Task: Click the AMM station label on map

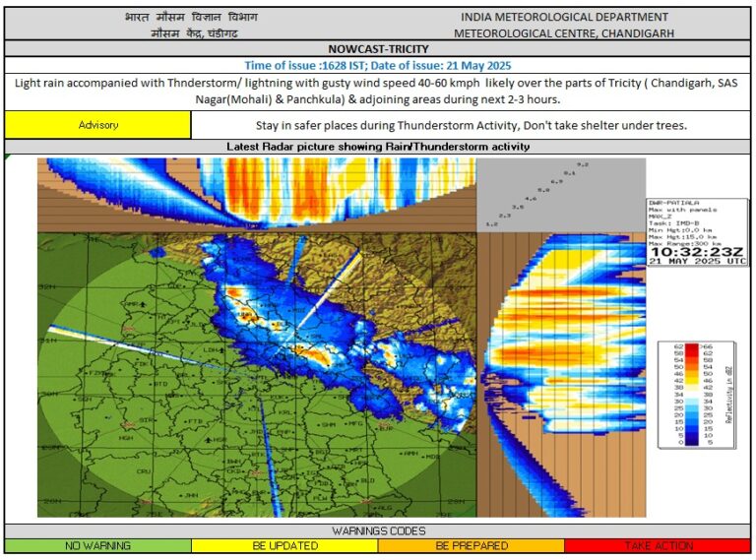Action: (x=410, y=453)
